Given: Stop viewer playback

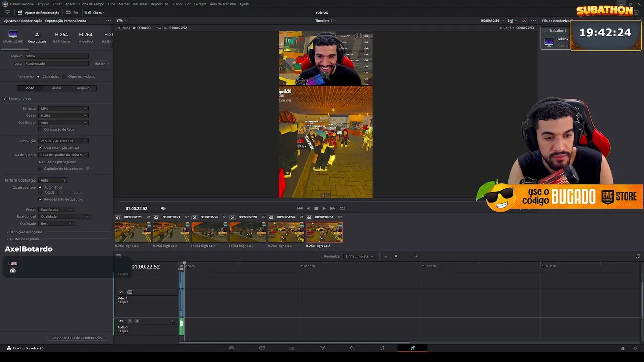Looking at the screenshot, I should pyautogui.click(x=316, y=208).
